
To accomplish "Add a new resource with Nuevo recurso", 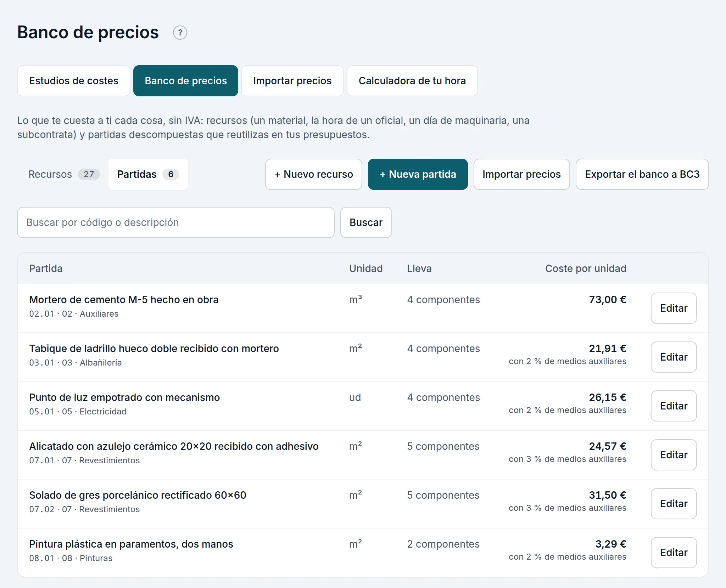I will pos(314,174).
